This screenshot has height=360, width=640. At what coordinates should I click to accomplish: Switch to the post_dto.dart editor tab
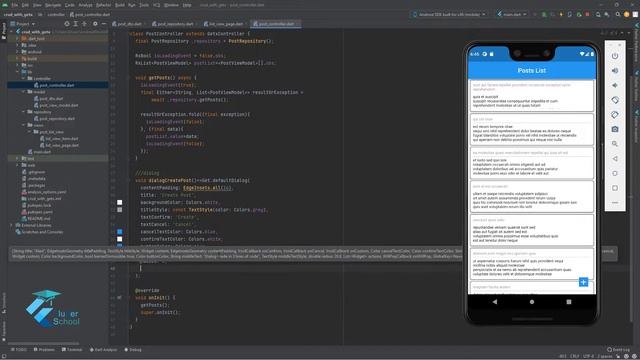click(x=127, y=24)
